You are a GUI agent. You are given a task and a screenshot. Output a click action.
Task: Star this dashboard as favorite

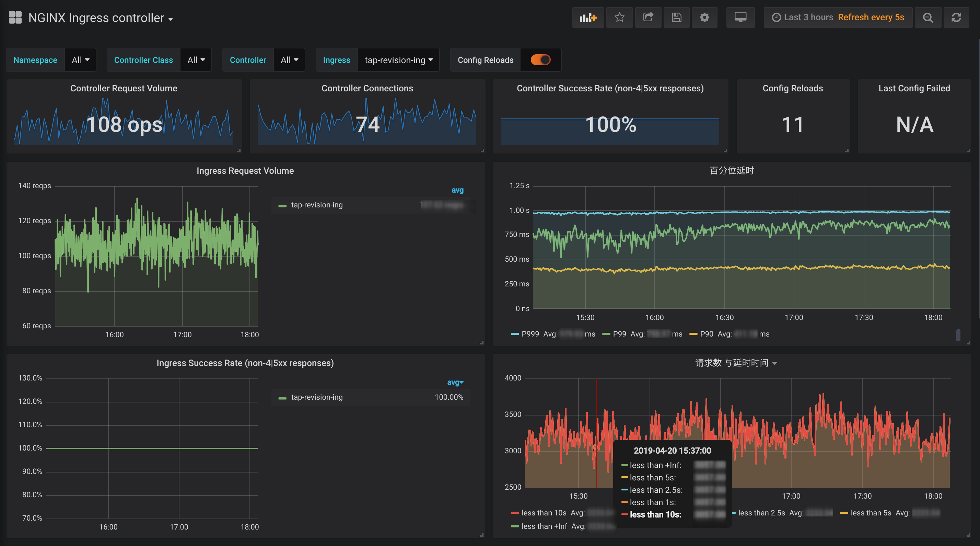pos(619,18)
